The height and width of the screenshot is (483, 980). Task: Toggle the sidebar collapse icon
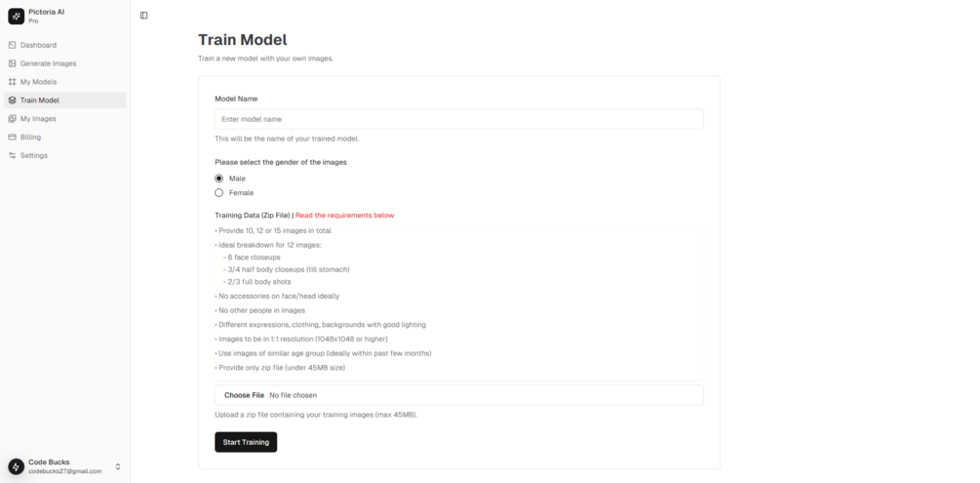144,16
